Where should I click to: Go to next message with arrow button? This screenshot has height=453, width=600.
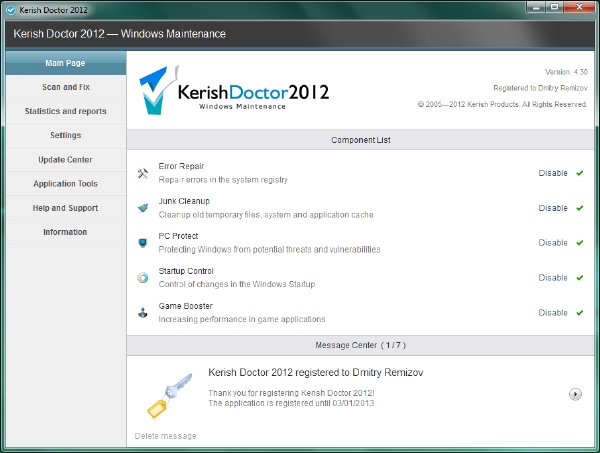575,394
